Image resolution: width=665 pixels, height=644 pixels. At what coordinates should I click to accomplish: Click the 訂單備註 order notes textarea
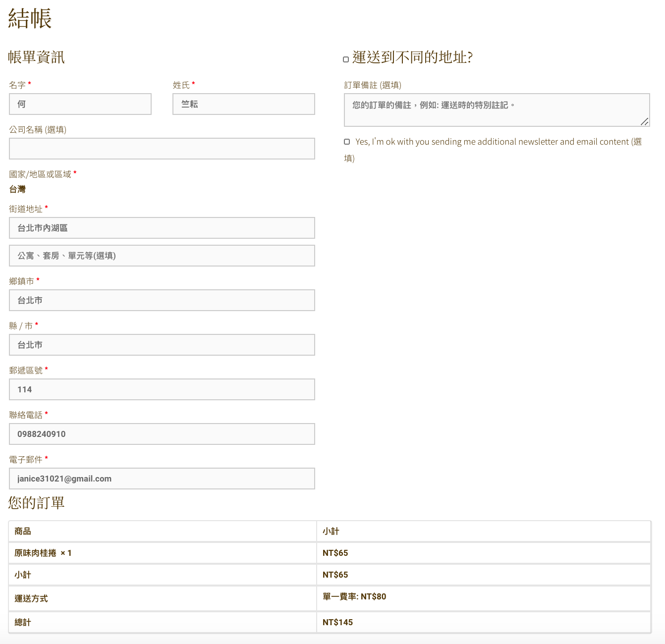pyautogui.click(x=497, y=110)
